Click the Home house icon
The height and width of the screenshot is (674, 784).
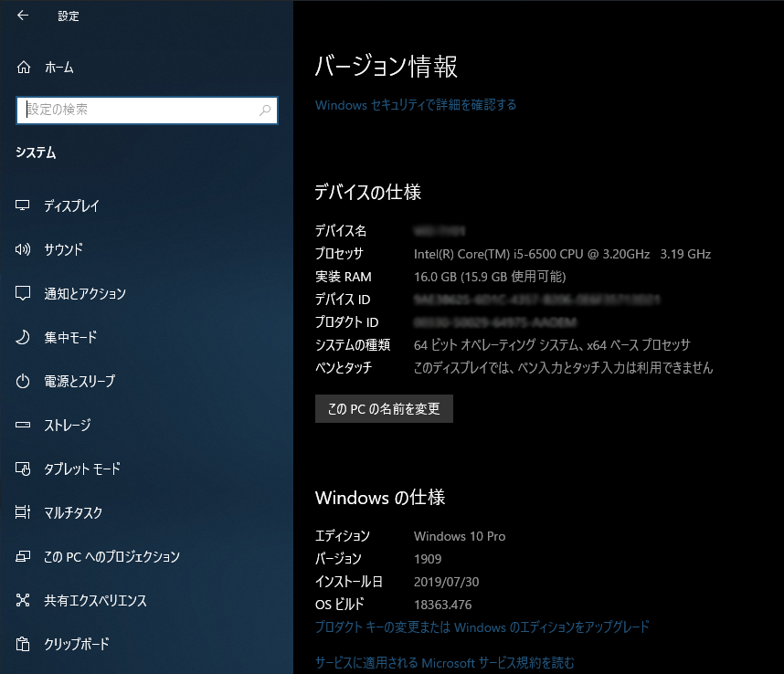tap(24, 67)
